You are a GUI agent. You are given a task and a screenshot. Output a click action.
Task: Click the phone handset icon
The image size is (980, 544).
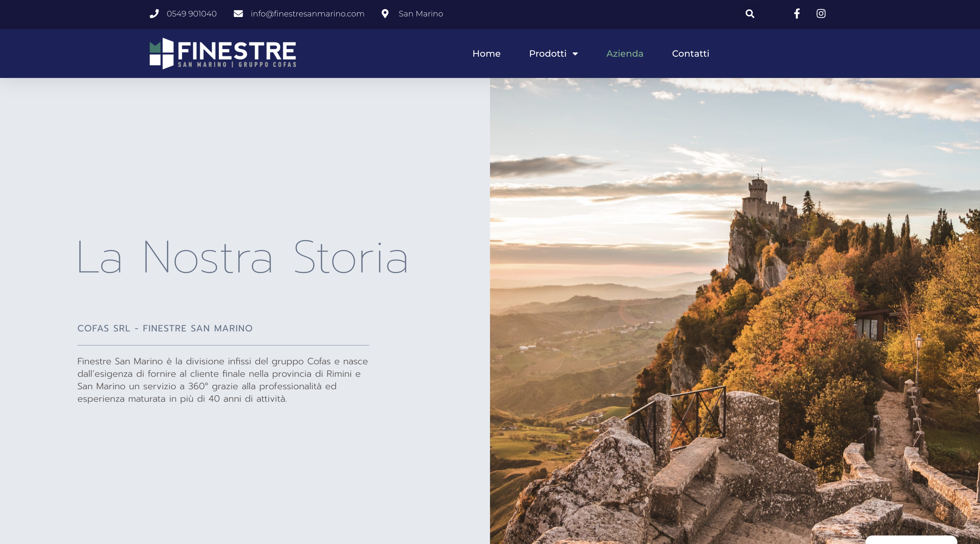coord(154,14)
